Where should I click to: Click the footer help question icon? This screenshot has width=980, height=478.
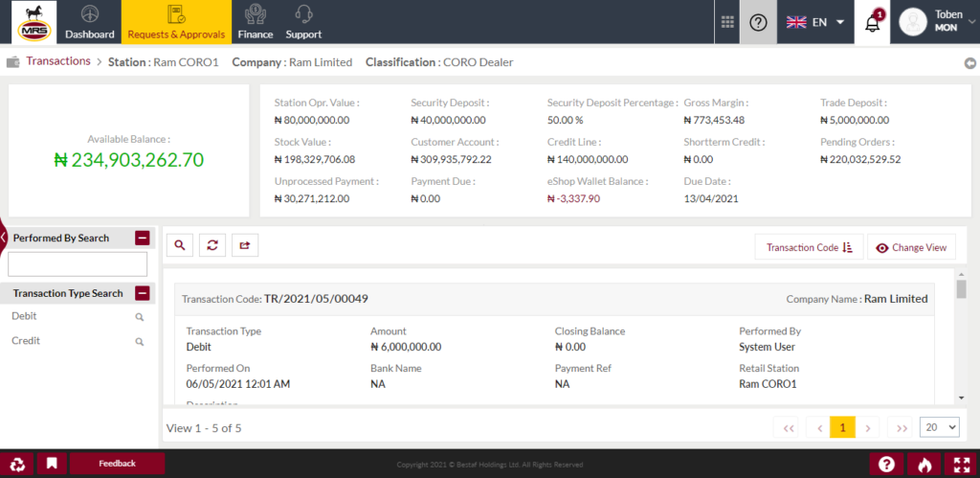coord(886,465)
